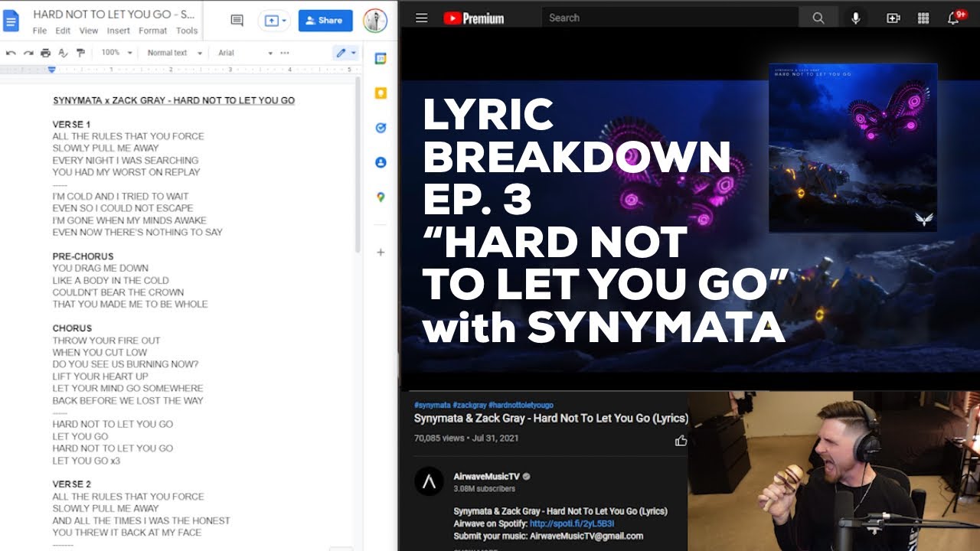Open Google Tasks side panel
Viewport: 980px width, 551px height.
click(381, 128)
